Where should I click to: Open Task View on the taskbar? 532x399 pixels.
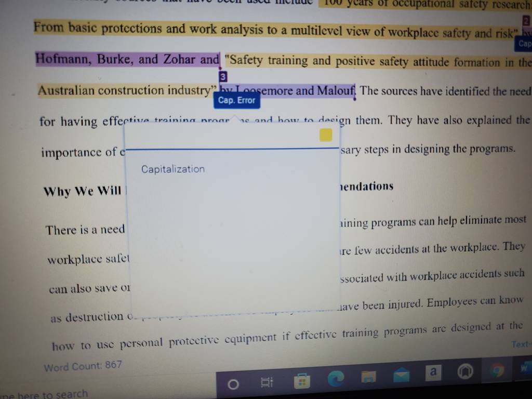(x=267, y=382)
